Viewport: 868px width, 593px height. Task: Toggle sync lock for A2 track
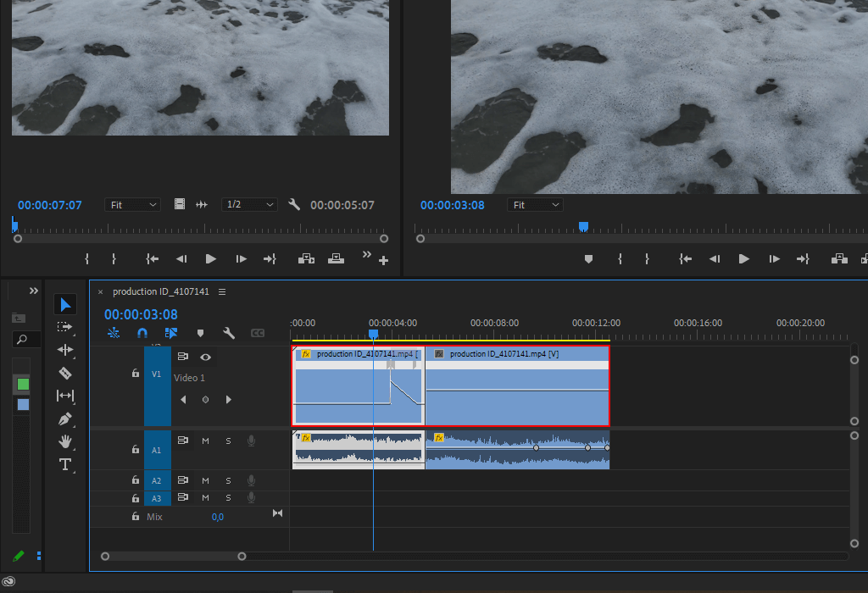pyautogui.click(x=183, y=480)
